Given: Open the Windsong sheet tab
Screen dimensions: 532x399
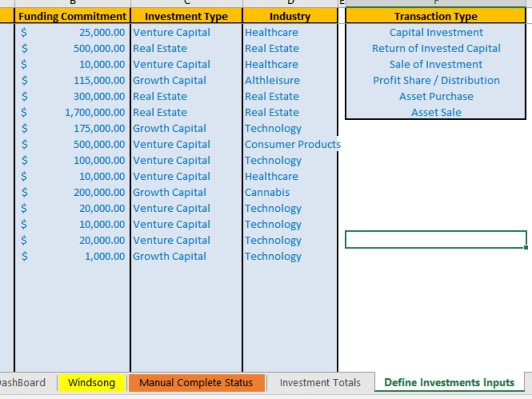Looking at the screenshot, I should [x=92, y=383].
